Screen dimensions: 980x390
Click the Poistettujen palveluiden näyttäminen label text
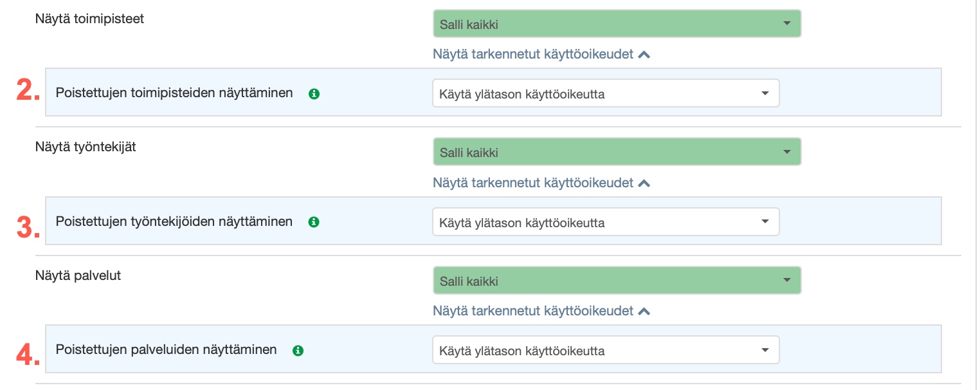167,350
